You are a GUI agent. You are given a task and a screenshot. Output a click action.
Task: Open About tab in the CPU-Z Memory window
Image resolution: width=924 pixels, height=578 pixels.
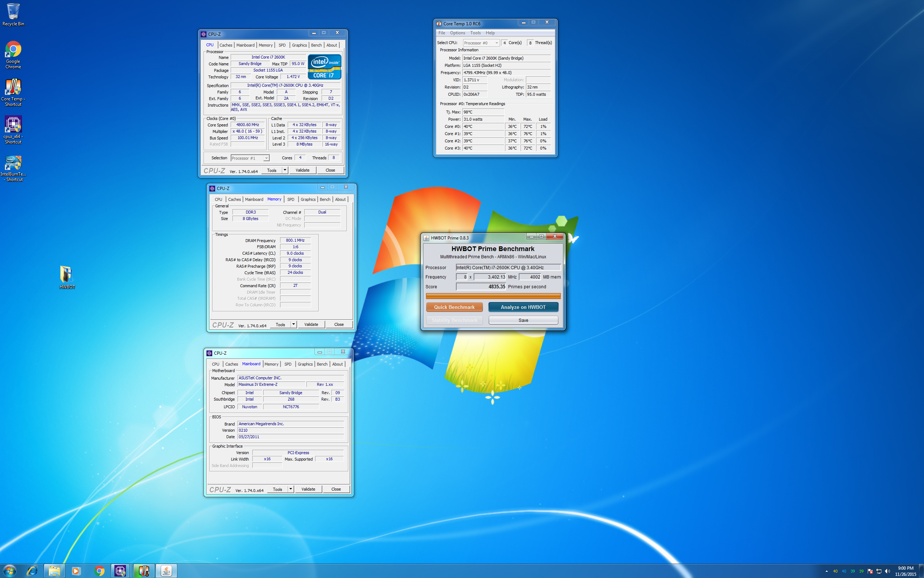coord(340,199)
